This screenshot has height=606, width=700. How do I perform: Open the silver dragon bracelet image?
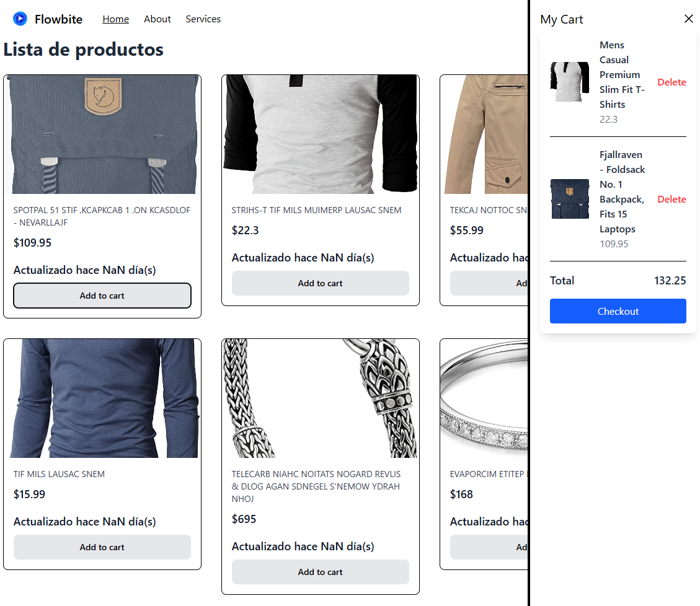coord(320,398)
